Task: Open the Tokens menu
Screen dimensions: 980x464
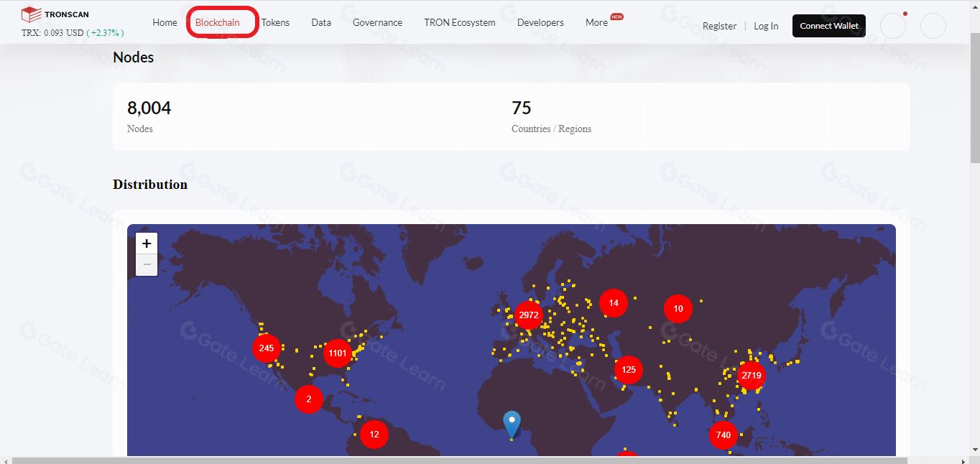Action: point(275,22)
